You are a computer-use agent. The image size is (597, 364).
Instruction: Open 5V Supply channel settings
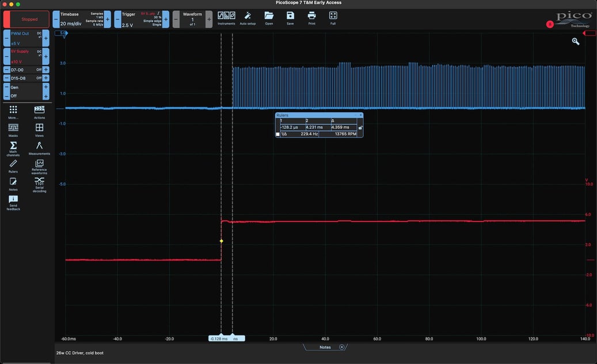tap(26, 56)
